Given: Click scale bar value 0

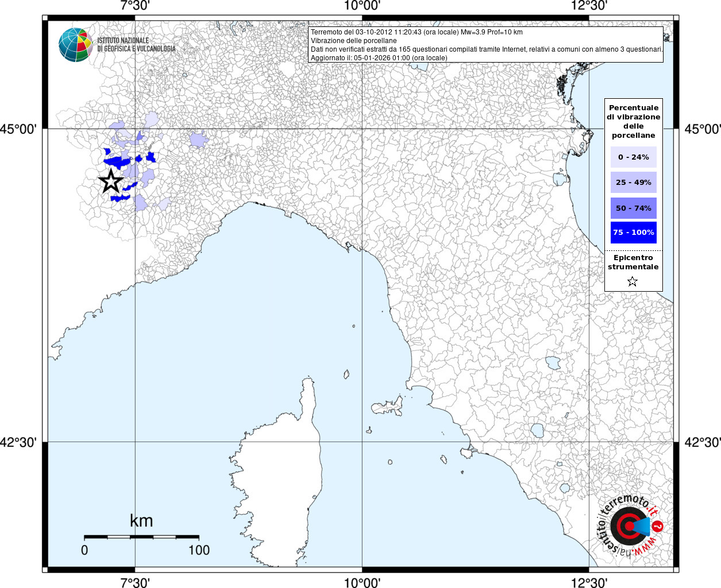Looking at the screenshot, I should click(84, 550).
